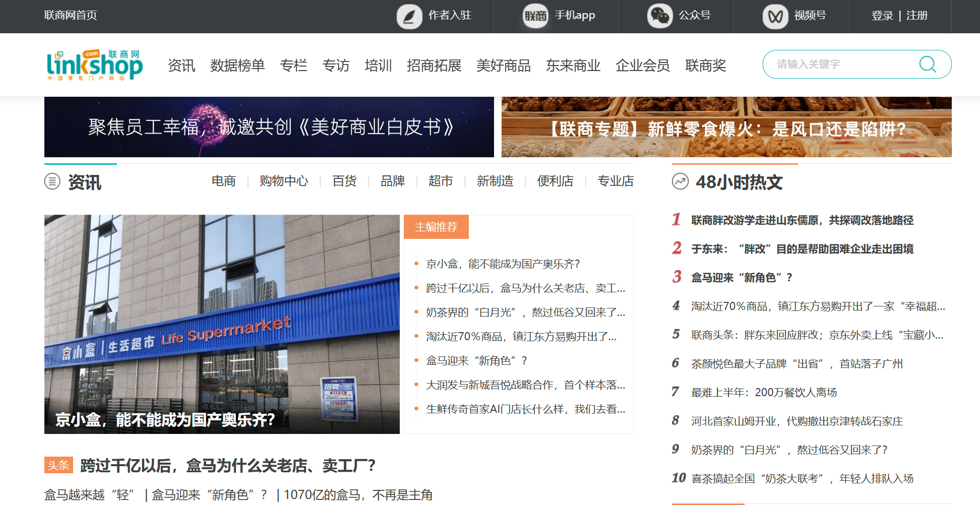
Task: Open recommended article 大润发与新城吾悦战略合作
Action: pos(526,385)
